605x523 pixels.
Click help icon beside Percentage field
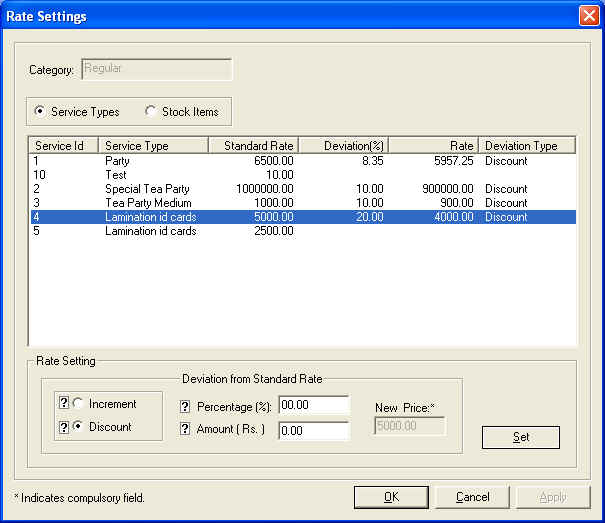point(185,406)
